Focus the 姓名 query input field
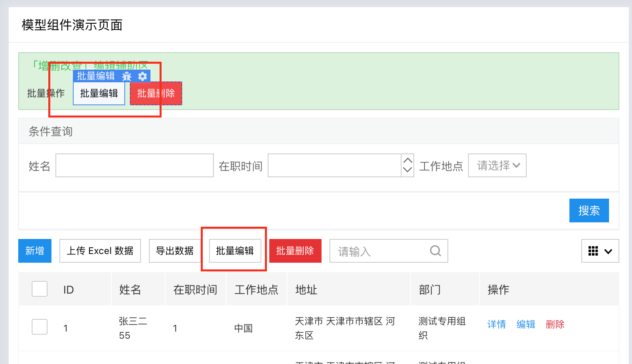 135,165
